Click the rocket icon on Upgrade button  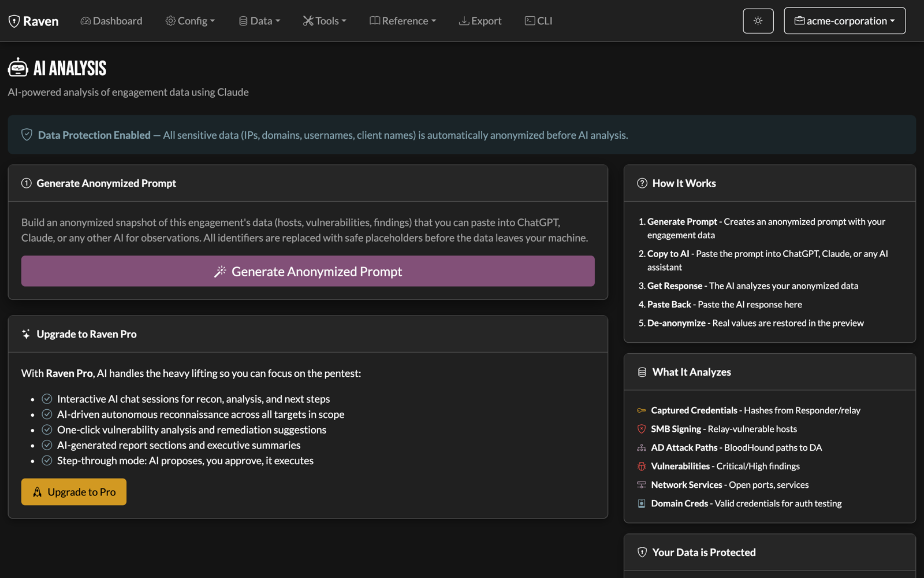pyautogui.click(x=38, y=492)
